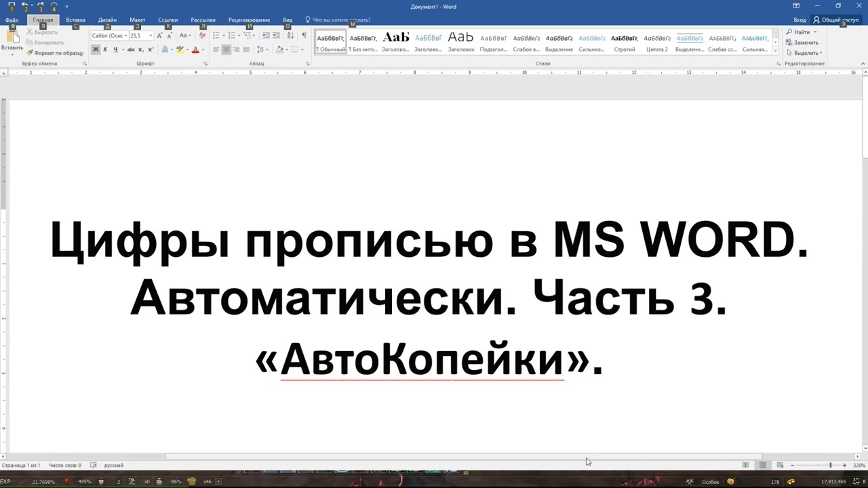Open the Выделить (Select) dropdown

pyautogui.click(x=804, y=53)
